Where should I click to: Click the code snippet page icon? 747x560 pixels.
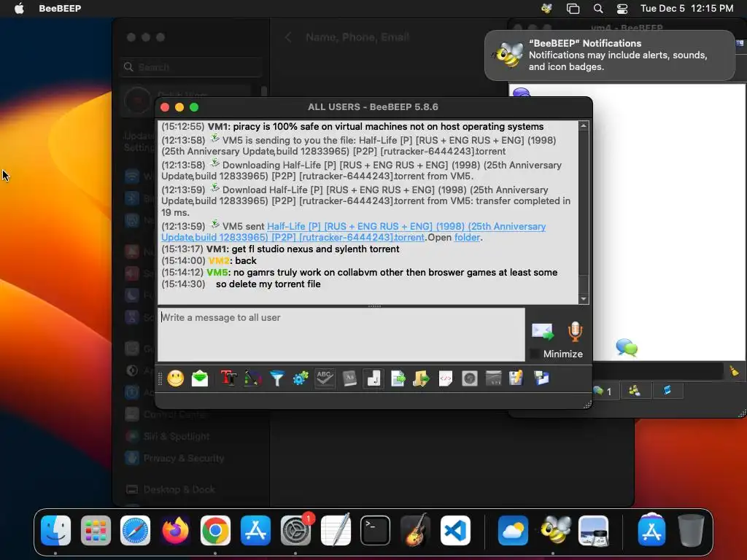[446, 378]
